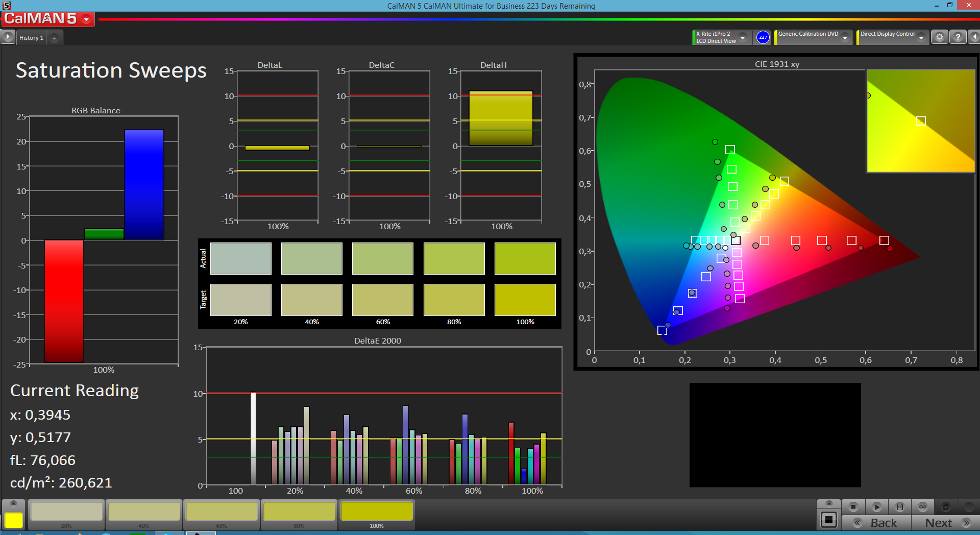
Task: Start reading with the play icon
Action: [x=876, y=507]
